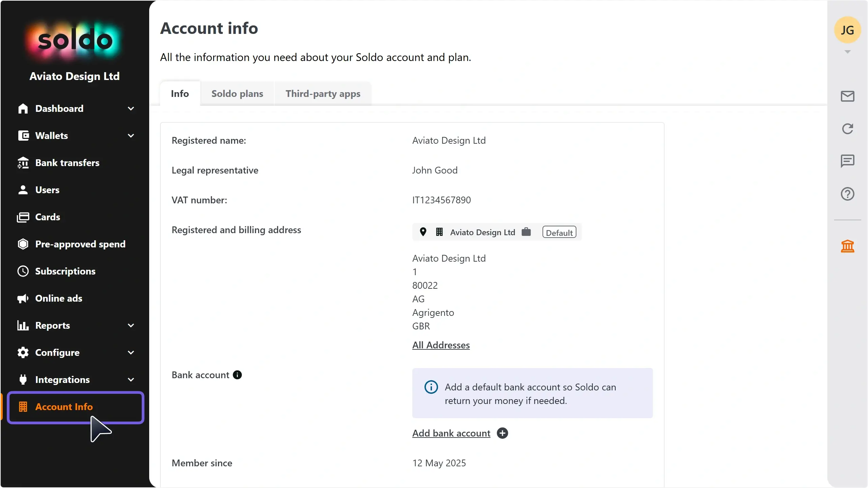The height and width of the screenshot is (488, 868).
Task: Click the Bank account info tooltip icon
Action: [x=237, y=375]
